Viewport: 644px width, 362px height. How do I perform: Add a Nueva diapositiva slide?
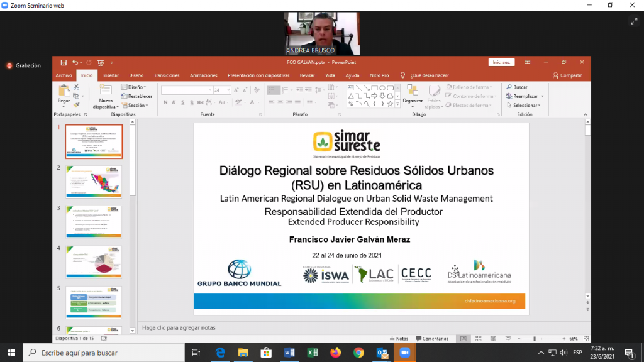click(106, 97)
